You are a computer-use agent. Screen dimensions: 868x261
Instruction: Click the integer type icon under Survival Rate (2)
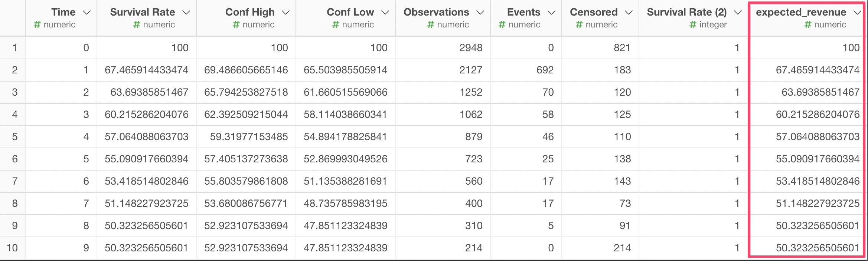coord(693,25)
